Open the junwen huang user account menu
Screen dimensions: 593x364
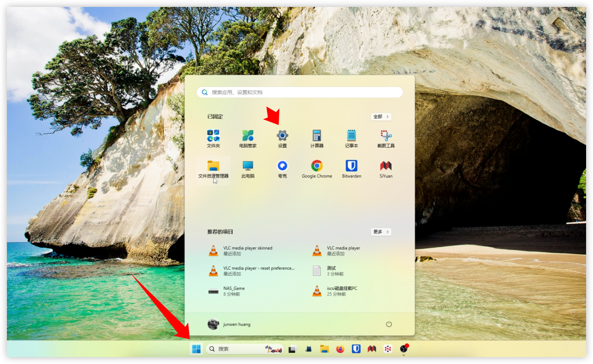(229, 324)
